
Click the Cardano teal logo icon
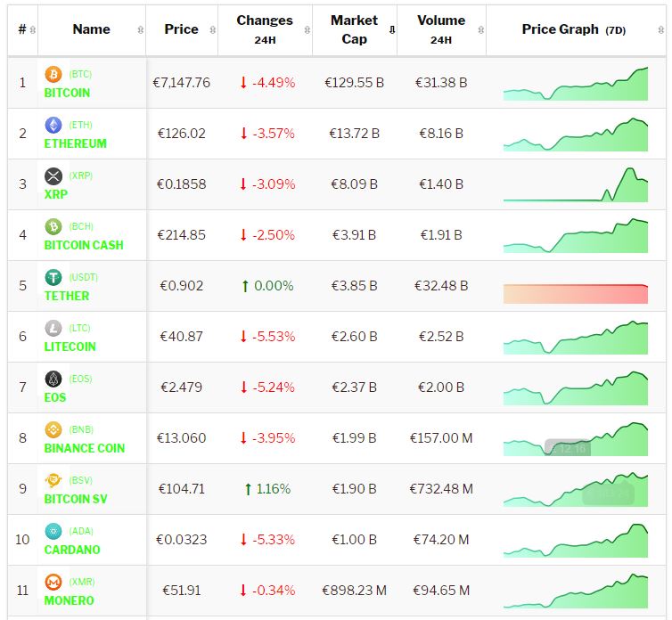[x=53, y=532]
